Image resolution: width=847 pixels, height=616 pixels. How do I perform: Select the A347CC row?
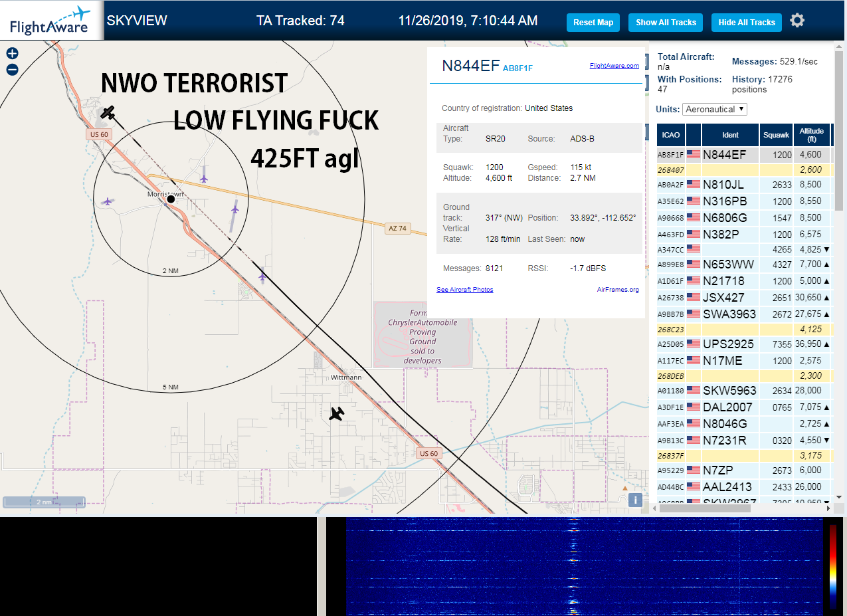[x=744, y=249]
